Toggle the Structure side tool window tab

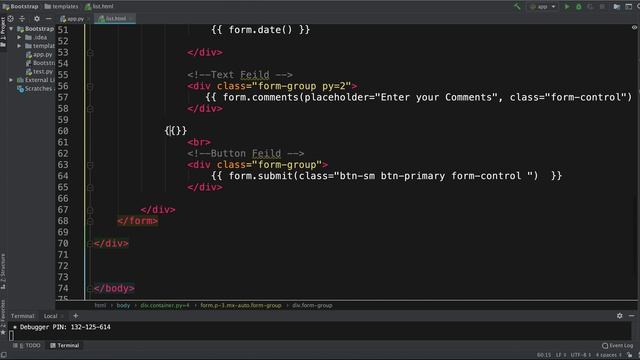pos(3,271)
